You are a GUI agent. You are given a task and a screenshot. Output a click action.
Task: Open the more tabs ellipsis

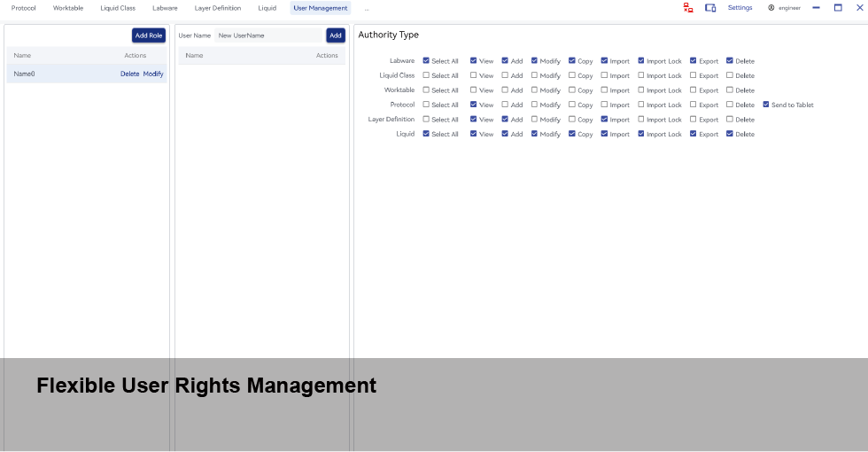pyautogui.click(x=366, y=8)
